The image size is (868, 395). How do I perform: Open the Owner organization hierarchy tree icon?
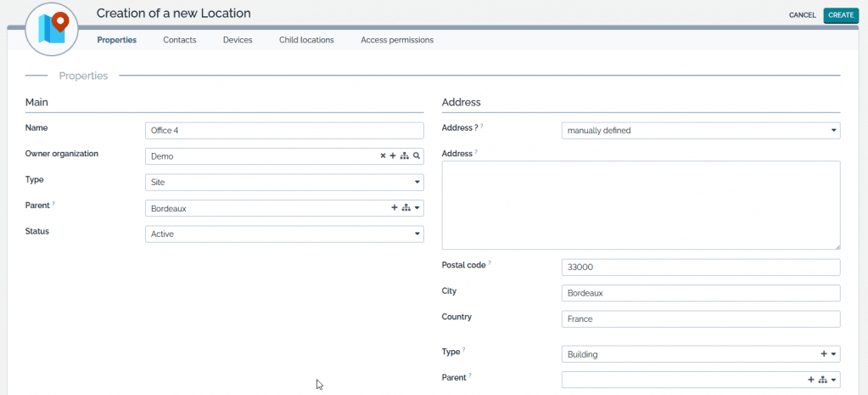point(405,156)
